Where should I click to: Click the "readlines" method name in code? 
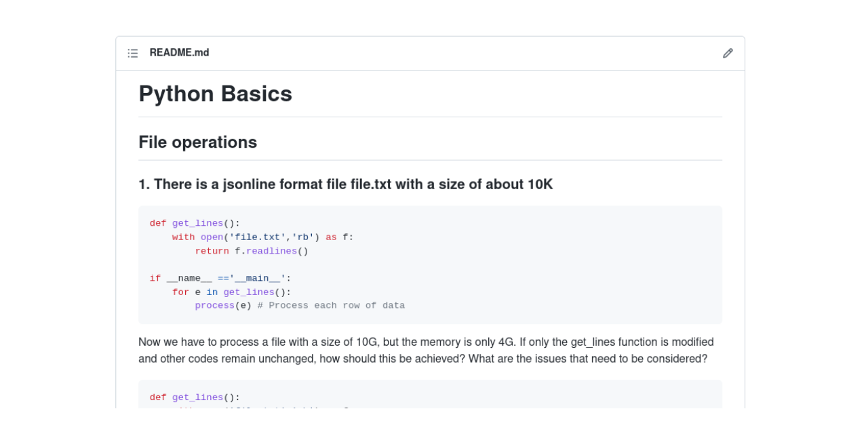coord(271,251)
